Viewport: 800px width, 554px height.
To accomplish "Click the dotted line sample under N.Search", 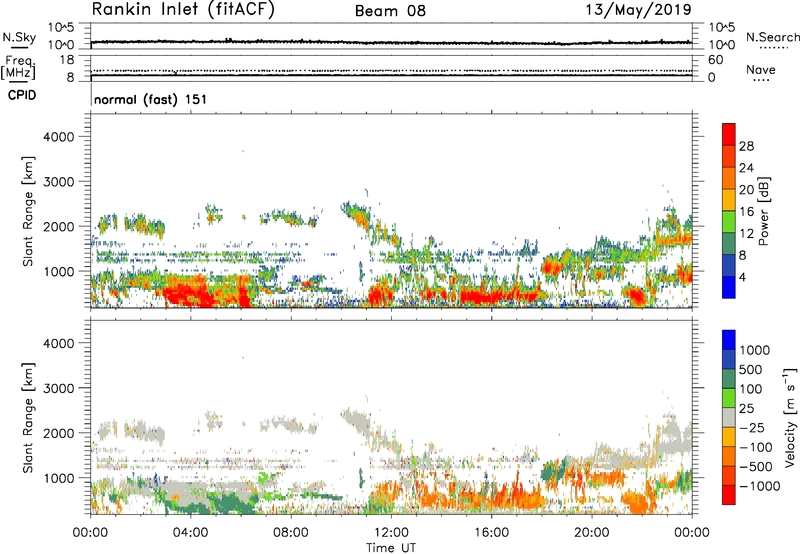I will click(x=774, y=48).
